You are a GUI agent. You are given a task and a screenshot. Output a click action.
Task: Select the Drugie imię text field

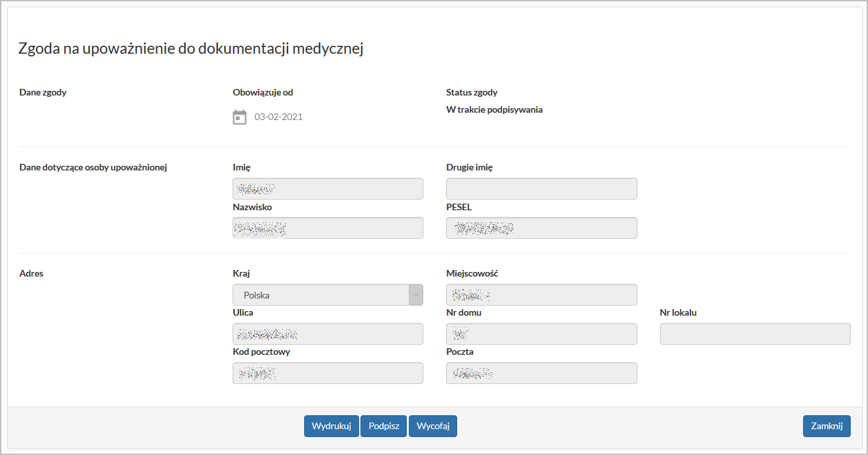pyautogui.click(x=541, y=189)
